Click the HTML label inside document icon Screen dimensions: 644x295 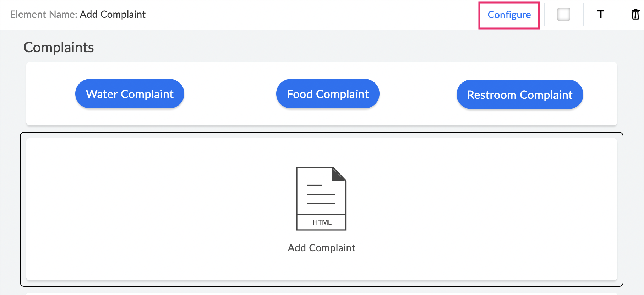[322, 222]
